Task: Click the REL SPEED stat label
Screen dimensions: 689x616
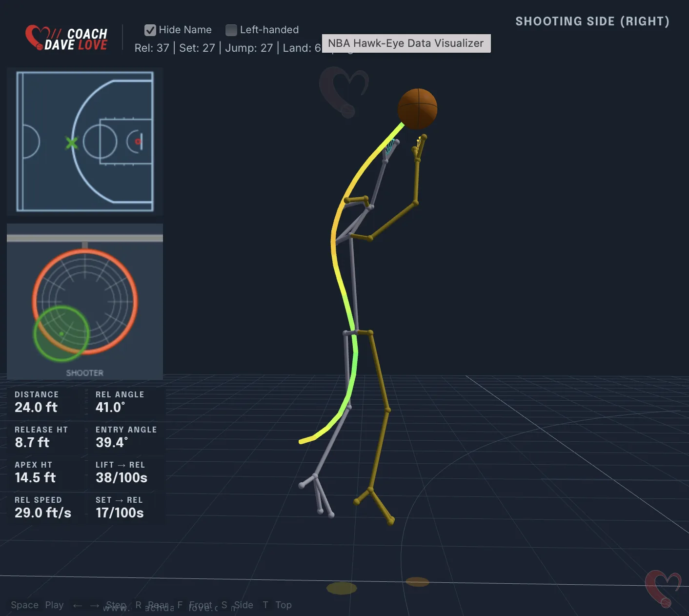Action: (38, 500)
